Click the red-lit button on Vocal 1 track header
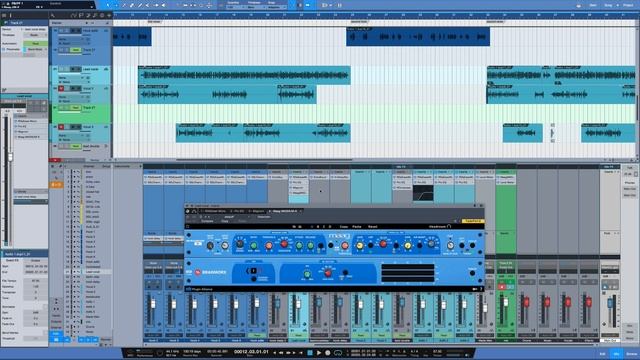The width and height of the screenshot is (640, 360). pyautogui.click(x=61, y=89)
